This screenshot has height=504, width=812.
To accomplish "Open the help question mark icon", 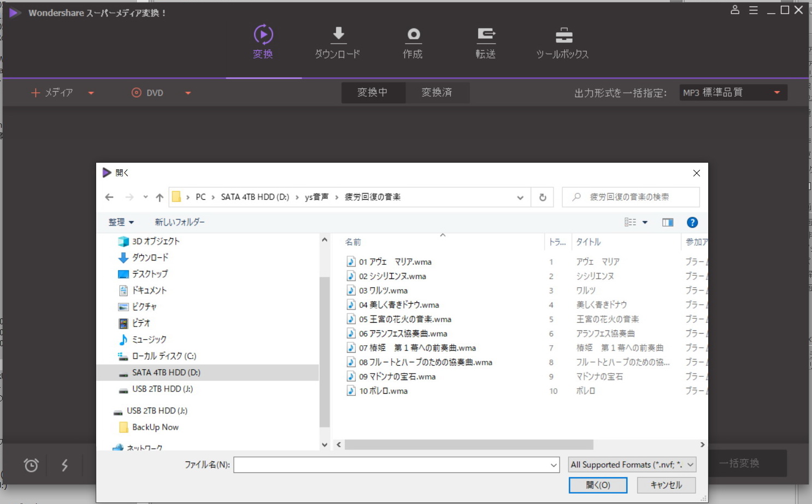I will (692, 222).
